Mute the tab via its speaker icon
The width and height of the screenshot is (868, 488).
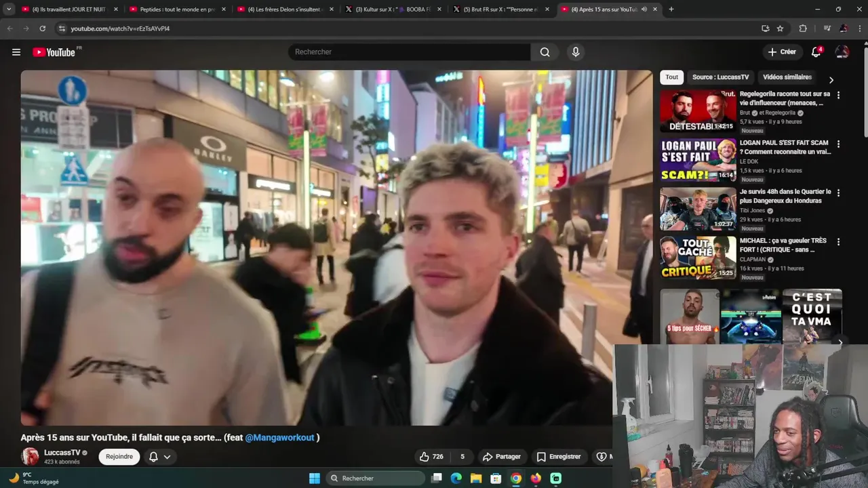pyautogui.click(x=644, y=9)
